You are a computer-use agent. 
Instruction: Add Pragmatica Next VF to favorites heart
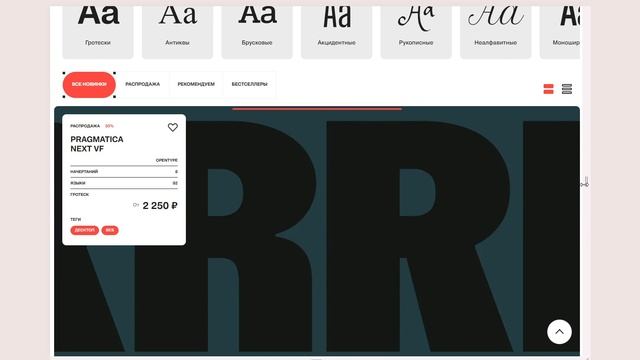click(x=173, y=127)
